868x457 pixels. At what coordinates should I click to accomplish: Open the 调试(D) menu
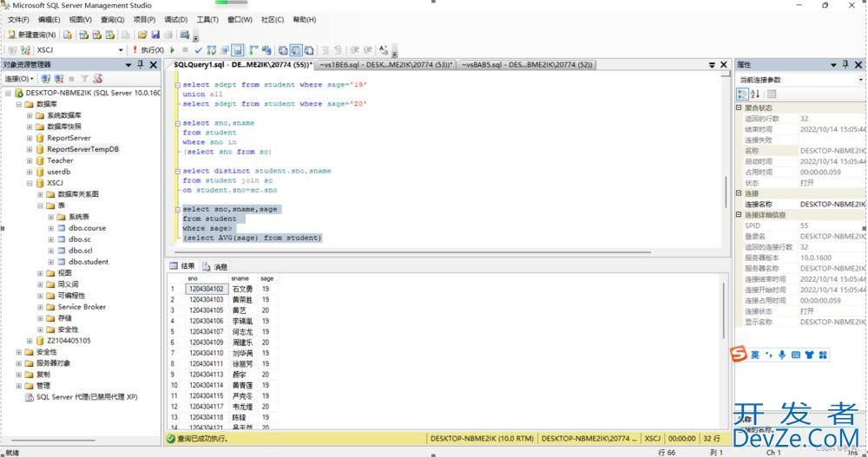click(176, 19)
